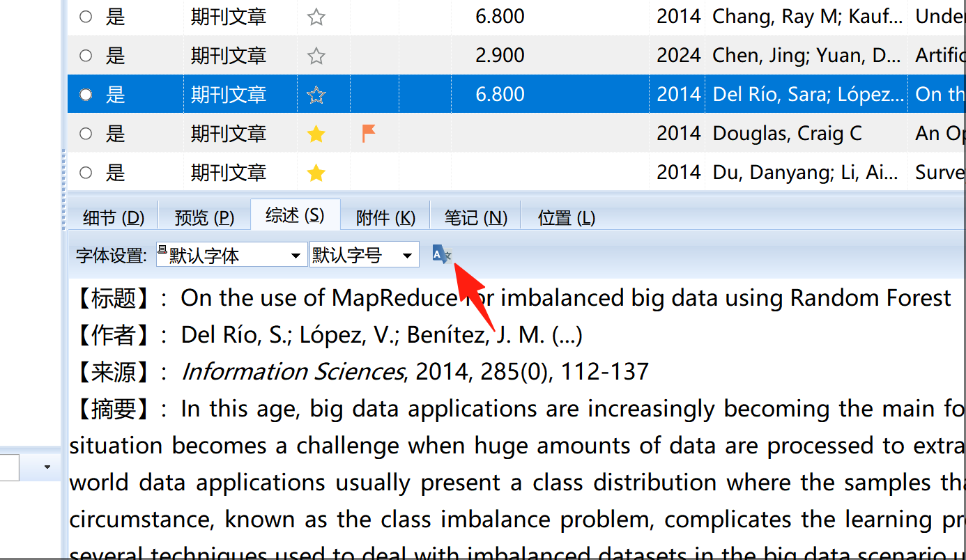Select the 综述 (S) tab

pos(295,215)
